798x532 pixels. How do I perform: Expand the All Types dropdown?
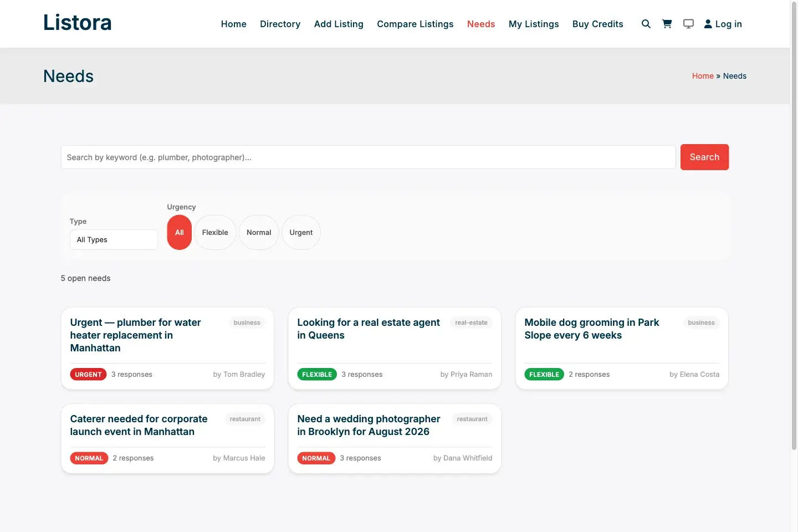pyautogui.click(x=114, y=239)
